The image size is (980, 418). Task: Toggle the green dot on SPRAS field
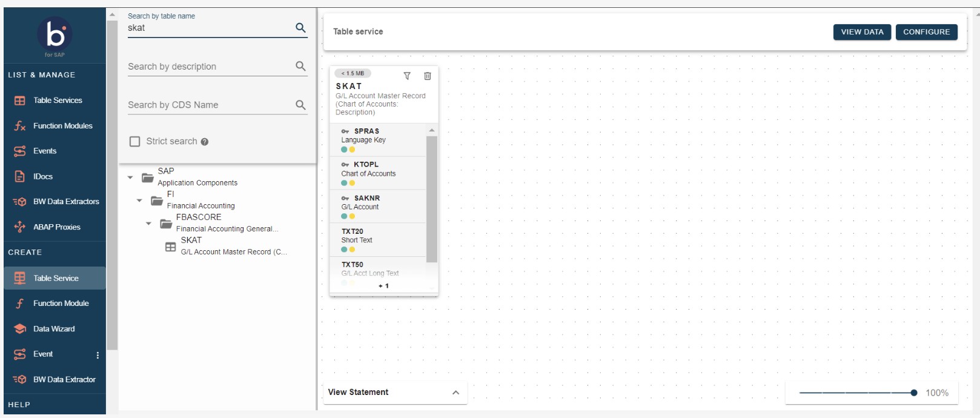coord(344,150)
